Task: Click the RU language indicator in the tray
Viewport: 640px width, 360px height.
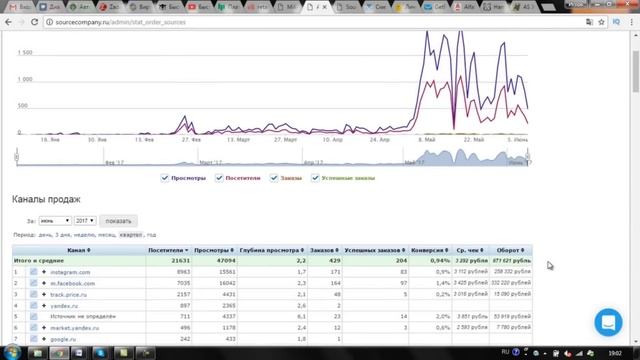Action: tap(505, 352)
